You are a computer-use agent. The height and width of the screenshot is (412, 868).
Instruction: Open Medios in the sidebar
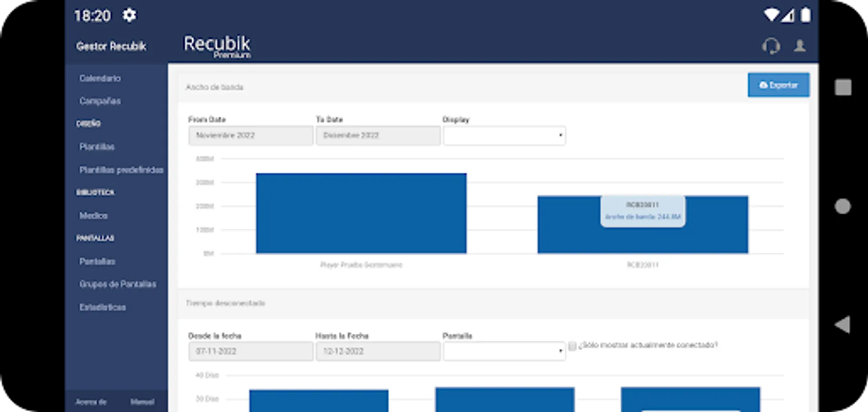(93, 215)
